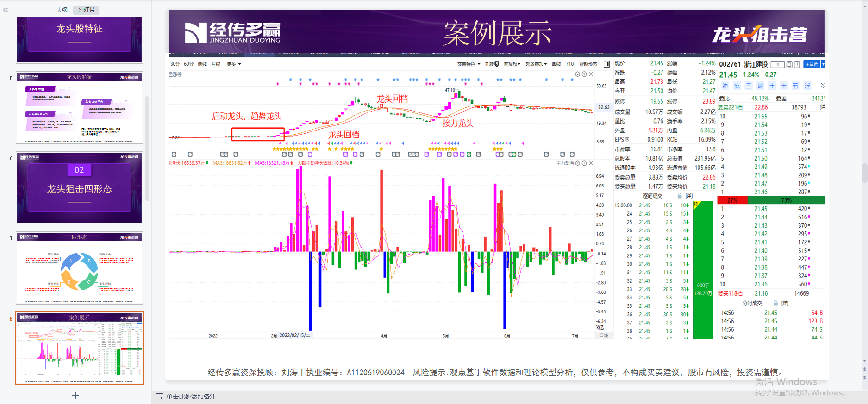Click the 启动龙头, 趋势龙头 annotation text
Image resolution: width=868 pixels, height=404 pixels.
click(x=247, y=116)
